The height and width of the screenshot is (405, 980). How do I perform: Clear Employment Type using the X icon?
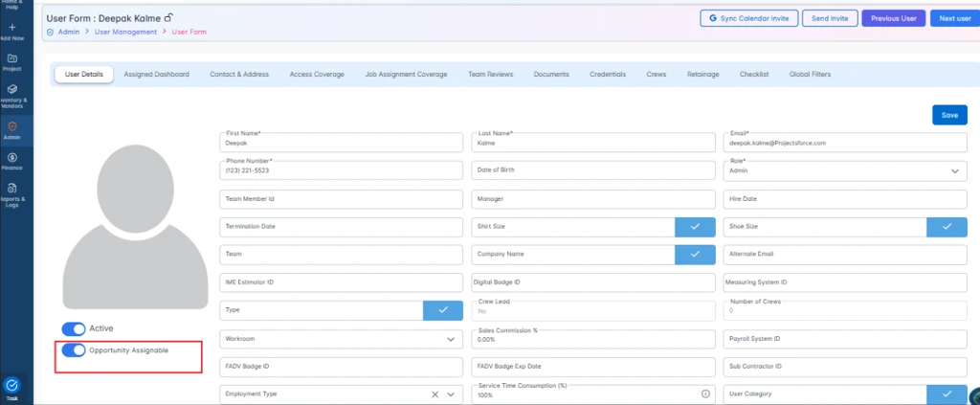click(x=434, y=394)
